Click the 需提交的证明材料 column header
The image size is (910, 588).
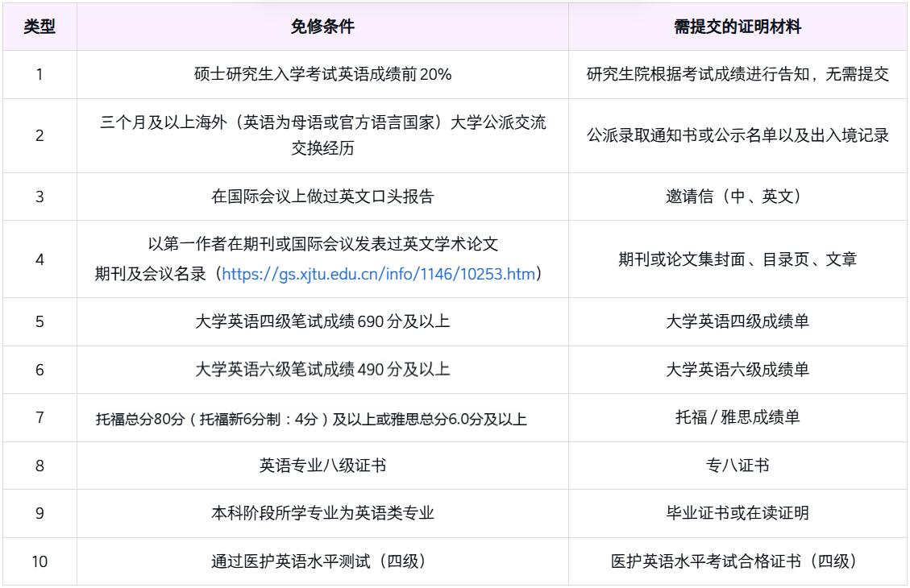point(737,26)
